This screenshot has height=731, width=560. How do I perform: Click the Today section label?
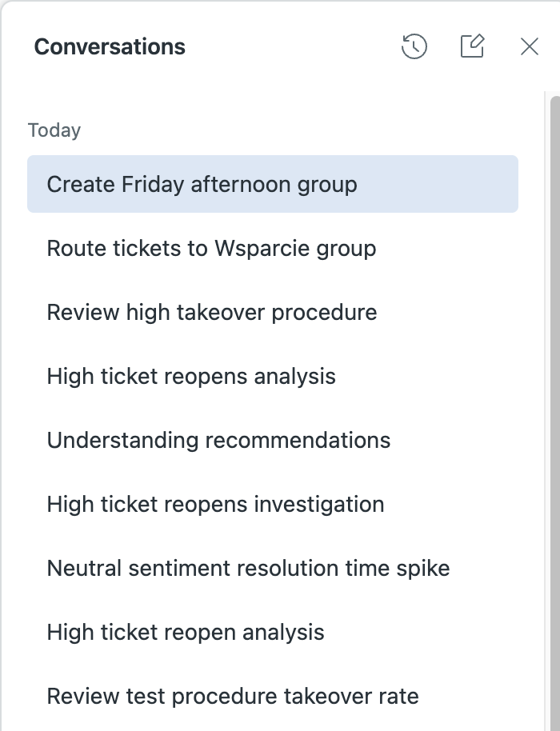[x=54, y=130]
